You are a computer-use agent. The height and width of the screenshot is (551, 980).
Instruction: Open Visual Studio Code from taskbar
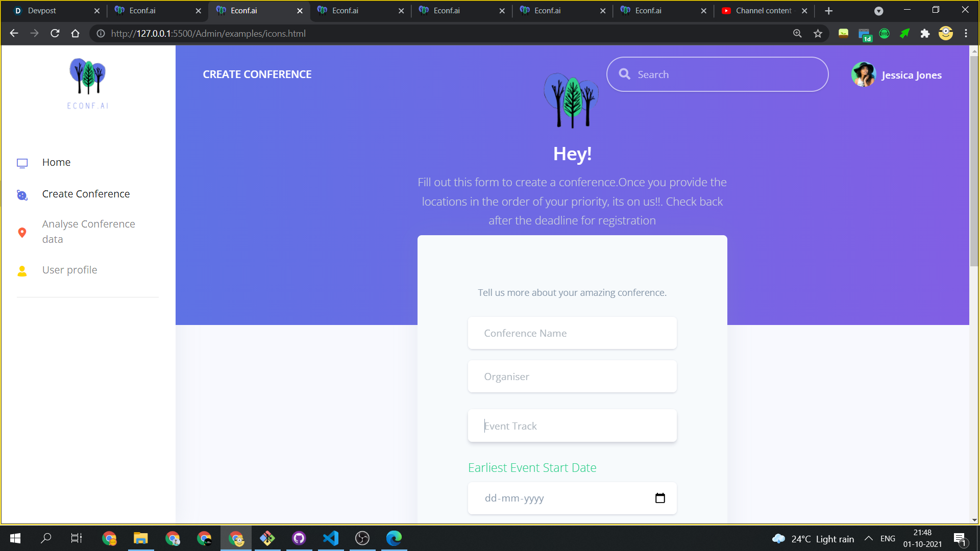[331, 538]
